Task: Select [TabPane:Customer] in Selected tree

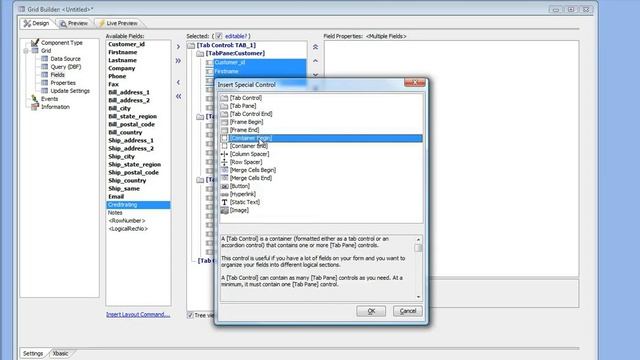Action: (x=235, y=53)
